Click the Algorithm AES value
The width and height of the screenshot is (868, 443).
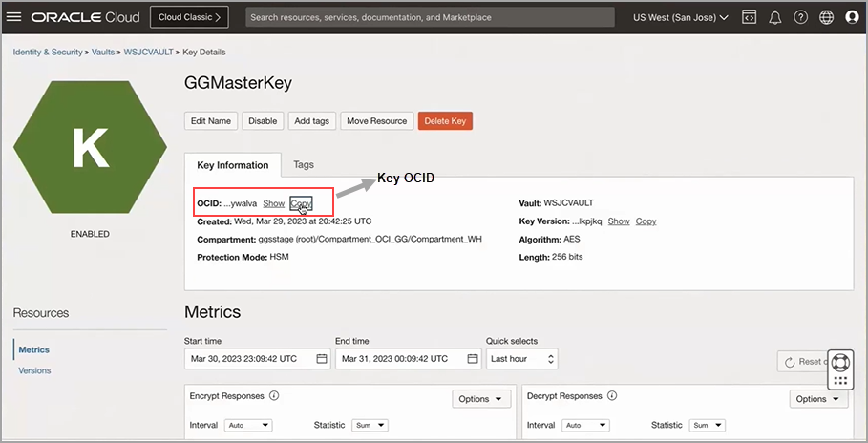pos(572,240)
